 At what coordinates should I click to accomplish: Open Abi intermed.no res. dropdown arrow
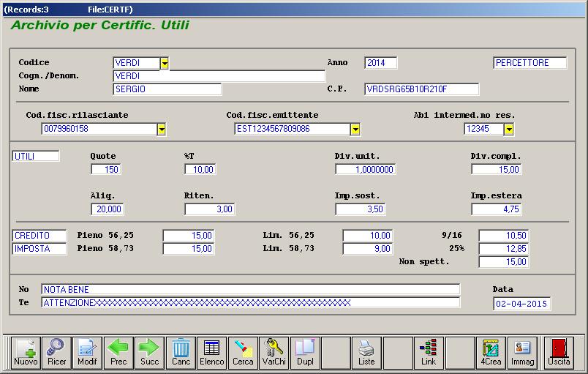point(509,130)
